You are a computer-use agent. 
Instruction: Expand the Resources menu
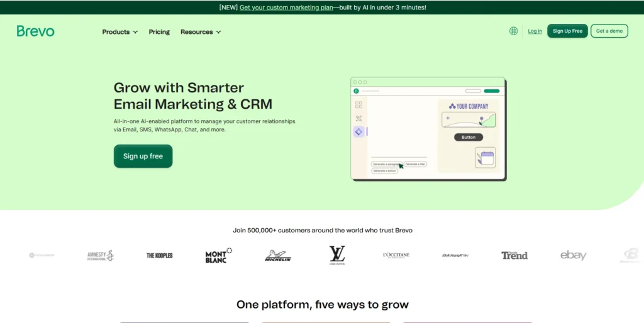pyautogui.click(x=201, y=32)
